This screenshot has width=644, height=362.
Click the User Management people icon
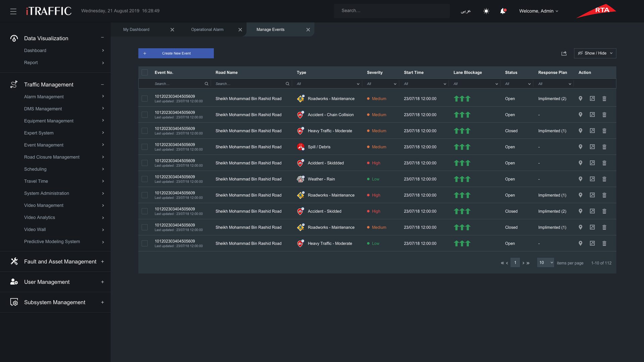14,282
